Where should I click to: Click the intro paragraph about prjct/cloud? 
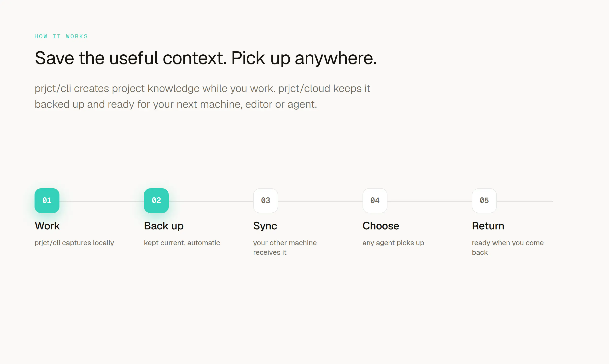pos(202,97)
